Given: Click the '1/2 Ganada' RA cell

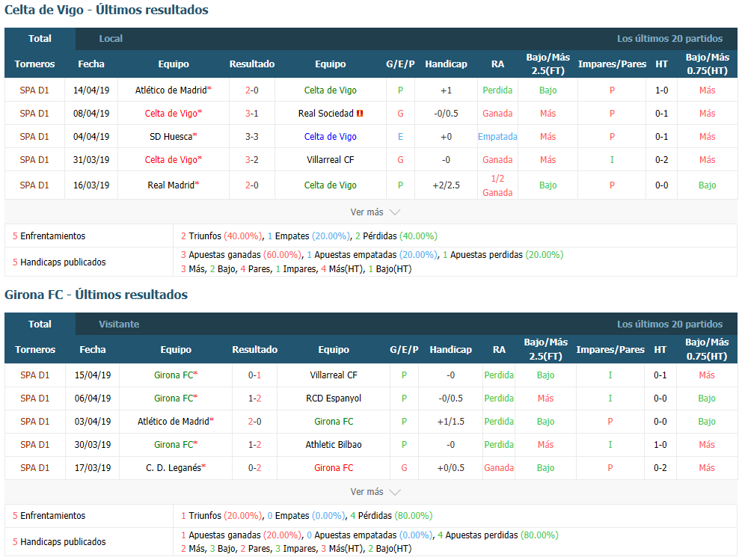Looking at the screenshot, I should [497, 185].
